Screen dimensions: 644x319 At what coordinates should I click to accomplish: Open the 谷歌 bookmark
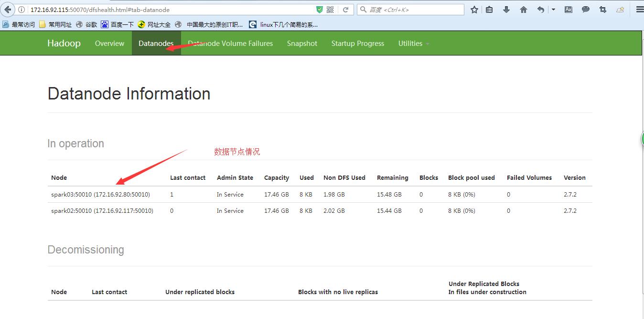click(x=86, y=24)
